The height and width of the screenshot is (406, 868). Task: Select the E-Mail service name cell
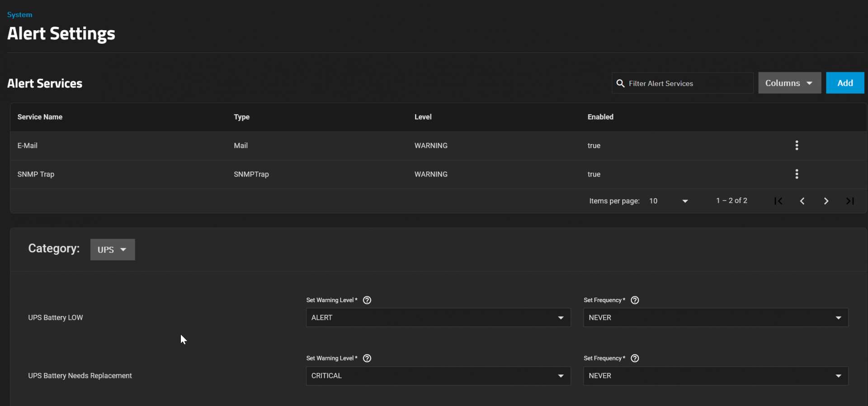pyautogui.click(x=28, y=145)
